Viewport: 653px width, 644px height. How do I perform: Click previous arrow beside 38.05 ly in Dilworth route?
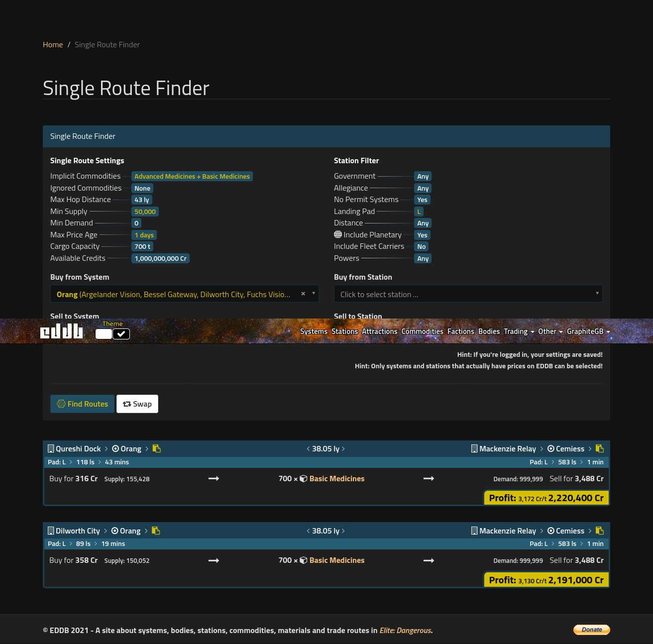[x=308, y=531]
